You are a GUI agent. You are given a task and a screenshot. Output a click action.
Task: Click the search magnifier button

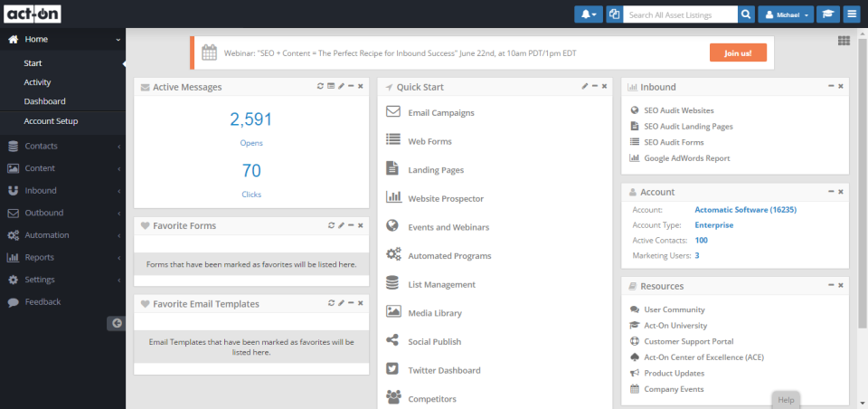tap(746, 14)
